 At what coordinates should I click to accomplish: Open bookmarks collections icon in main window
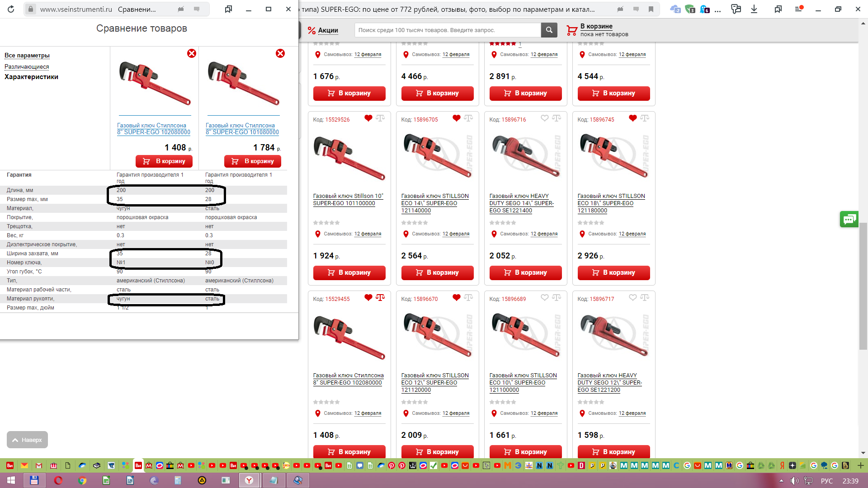coord(778,9)
